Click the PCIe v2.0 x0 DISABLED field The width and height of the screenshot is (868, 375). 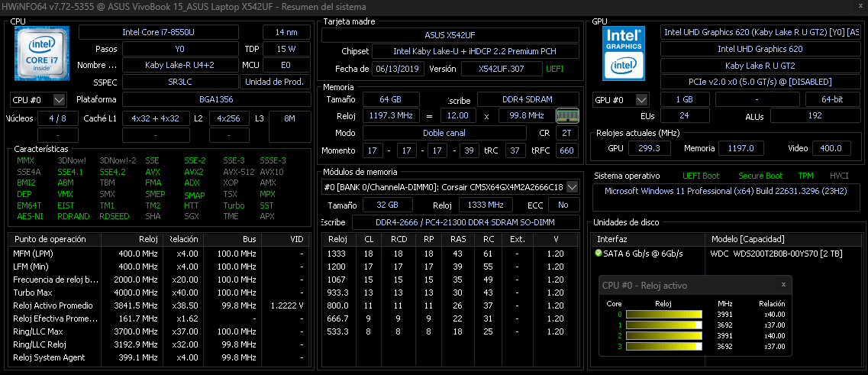760,82
